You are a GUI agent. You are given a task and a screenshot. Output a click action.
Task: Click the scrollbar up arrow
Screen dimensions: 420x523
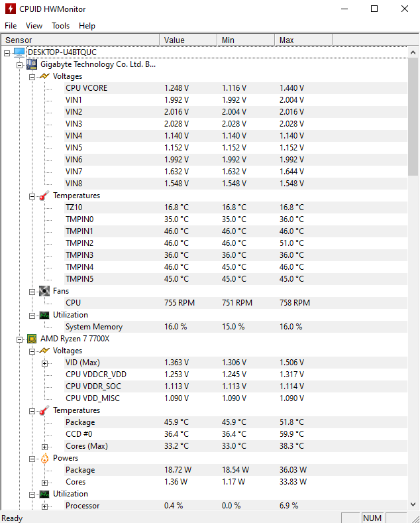pos(413,52)
